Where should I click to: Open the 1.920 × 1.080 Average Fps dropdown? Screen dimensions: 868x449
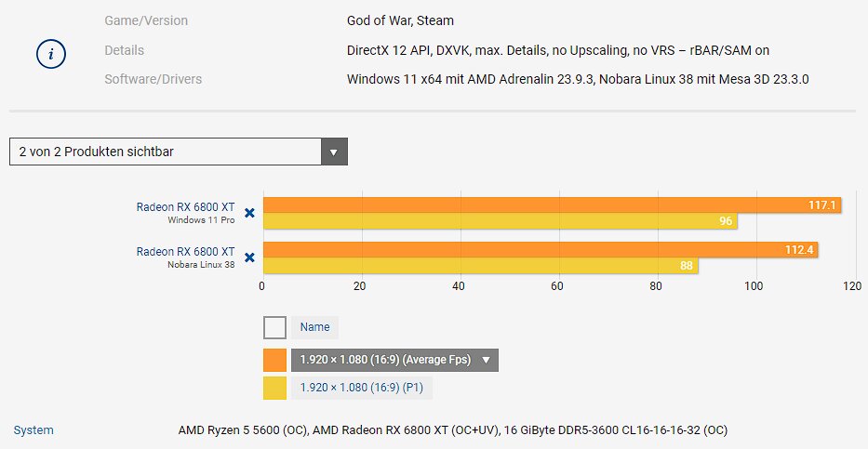pos(394,360)
